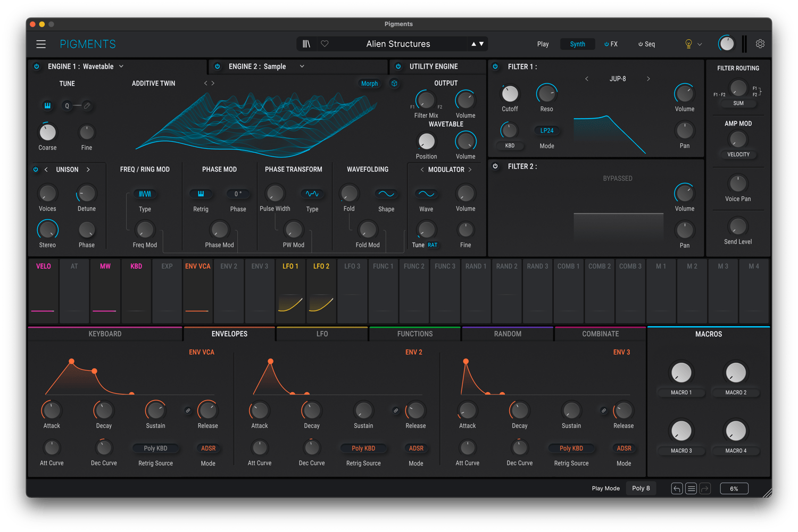
Task: Expand Engine 2 Sample type dropdown
Action: coord(302,66)
